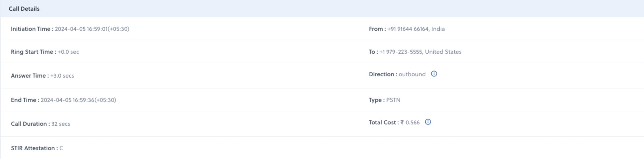Click the STIR Attestation label
This screenshot has width=644, height=159.
[x=34, y=148]
